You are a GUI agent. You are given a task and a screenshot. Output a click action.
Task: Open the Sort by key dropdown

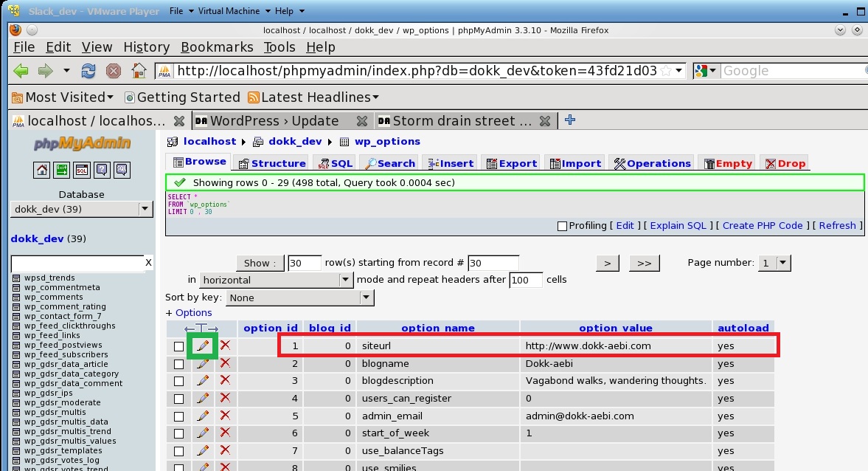coord(366,298)
